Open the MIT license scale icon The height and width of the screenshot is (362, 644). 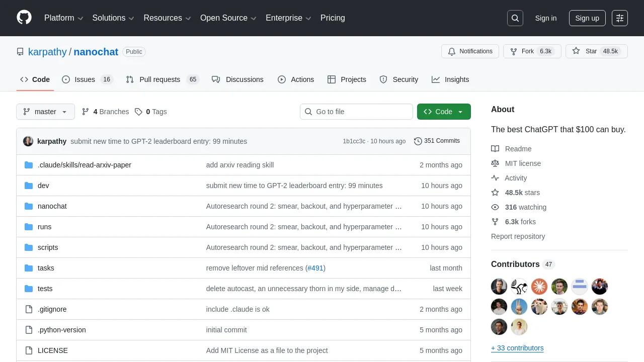tap(495, 163)
